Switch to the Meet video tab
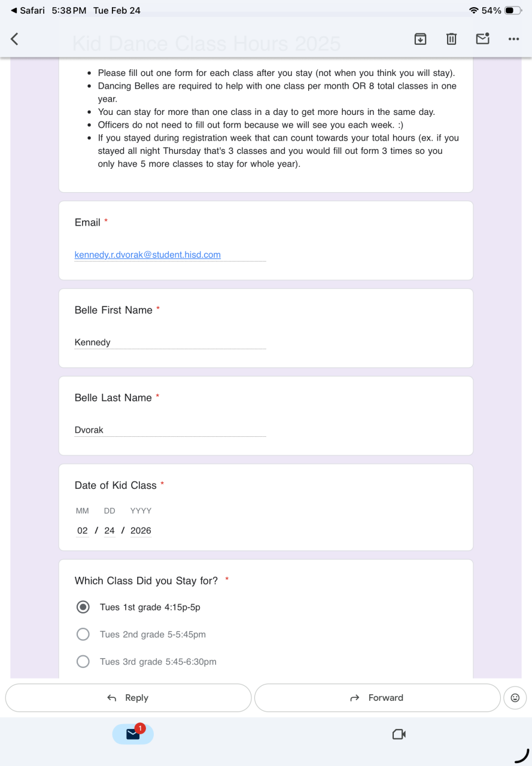532x766 pixels. tap(399, 734)
